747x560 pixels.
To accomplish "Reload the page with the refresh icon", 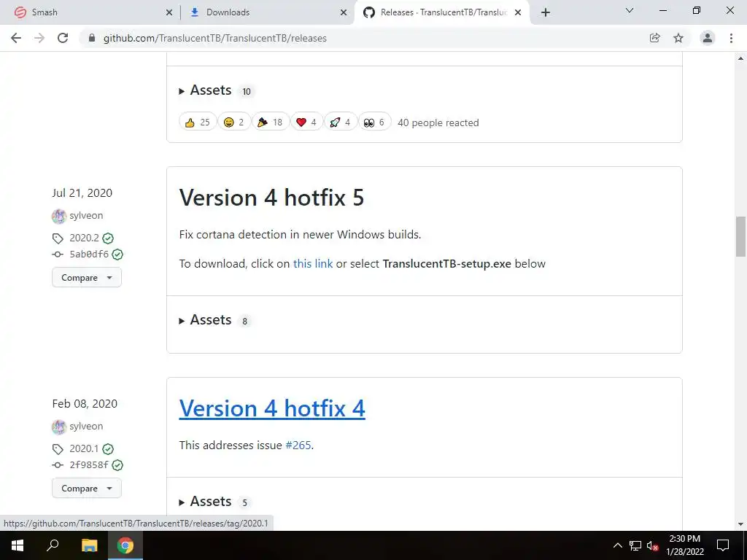I will click(x=63, y=38).
